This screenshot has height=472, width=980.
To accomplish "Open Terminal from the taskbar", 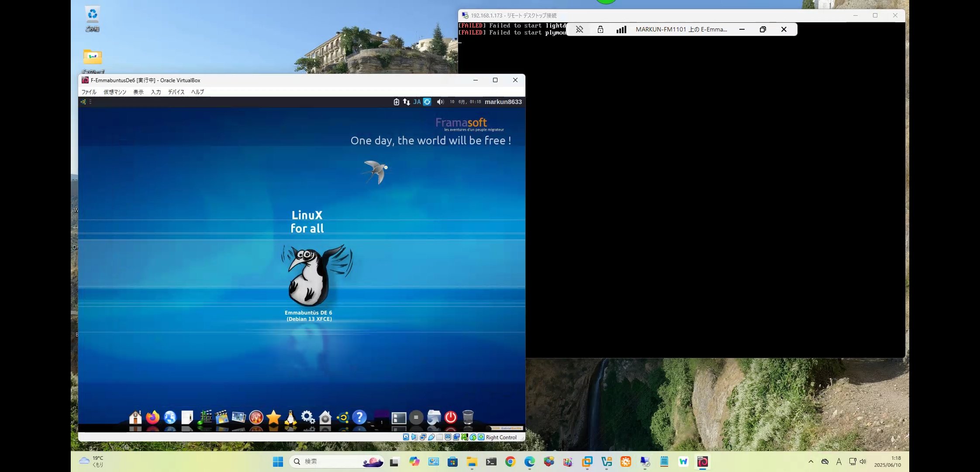I will coord(491,462).
